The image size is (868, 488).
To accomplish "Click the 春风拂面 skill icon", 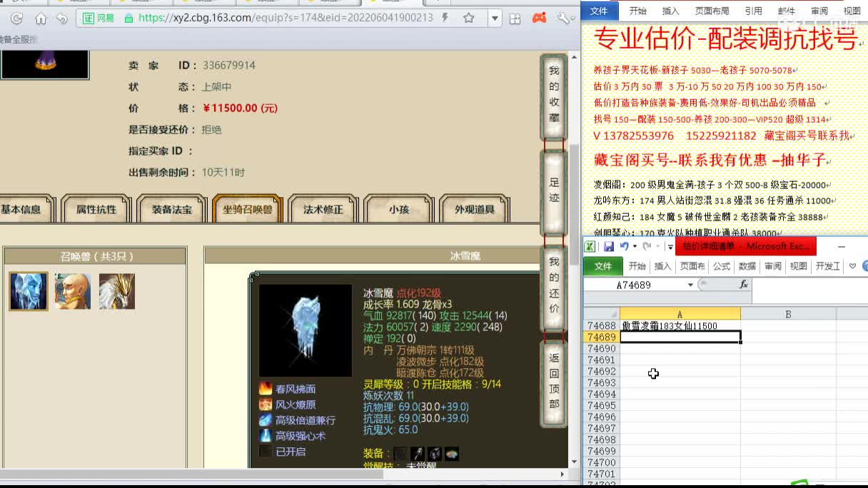I will tap(266, 389).
